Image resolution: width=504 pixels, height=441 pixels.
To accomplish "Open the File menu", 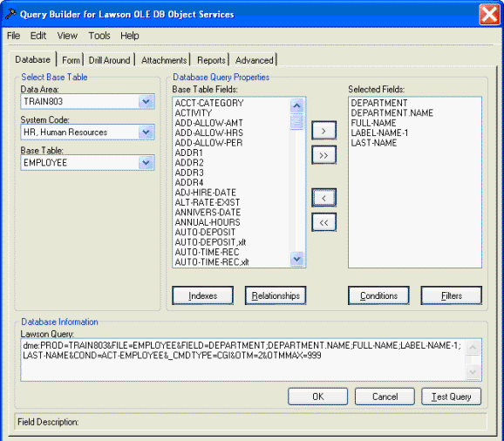I will 13,36.
